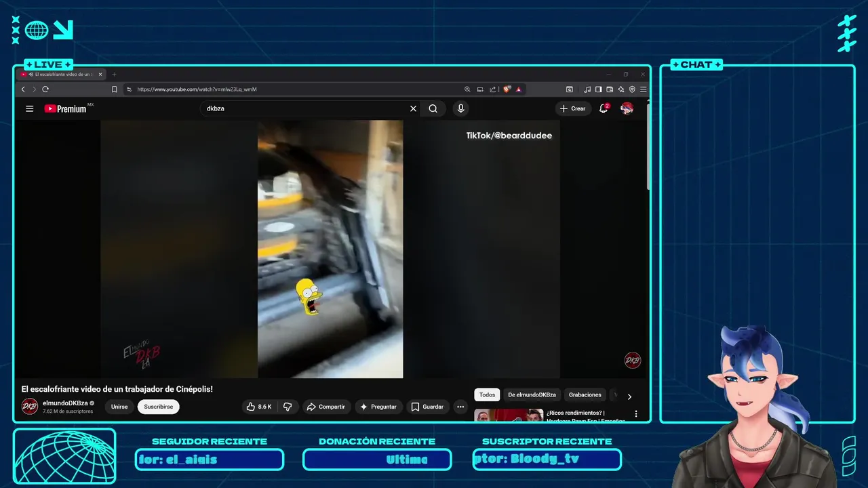The width and height of the screenshot is (868, 488).
Task: Open the Leo AI sparkle icon
Action: (x=620, y=89)
